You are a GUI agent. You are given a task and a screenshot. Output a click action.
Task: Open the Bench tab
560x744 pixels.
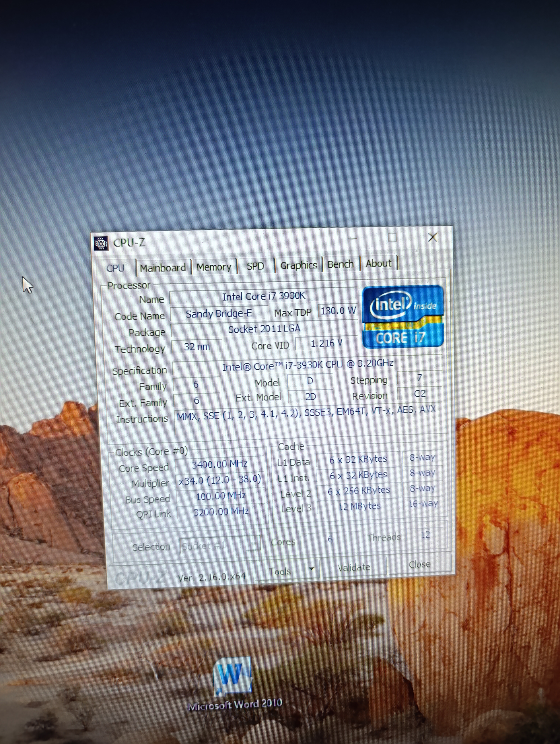pyautogui.click(x=341, y=264)
